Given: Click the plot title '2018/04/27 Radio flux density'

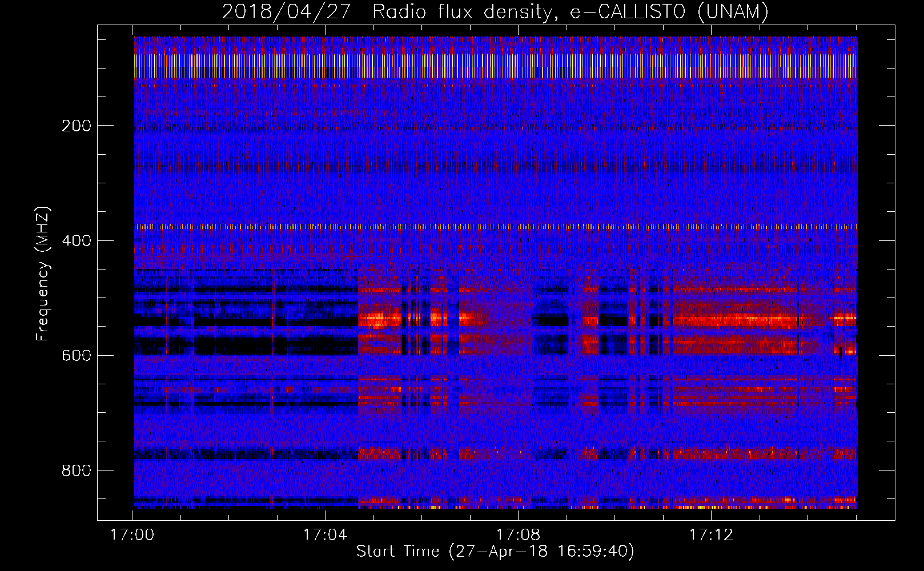Looking at the screenshot, I should click(495, 11).
